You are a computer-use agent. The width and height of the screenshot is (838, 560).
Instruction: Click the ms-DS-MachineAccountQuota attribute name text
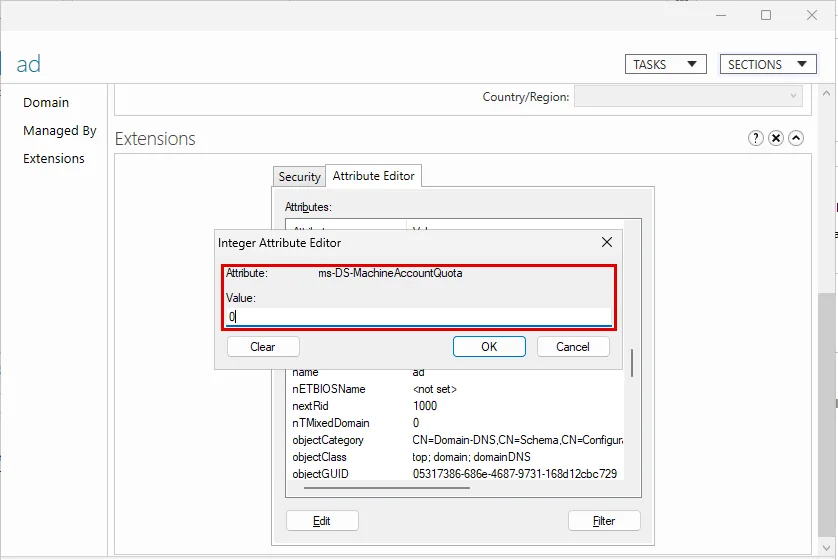coord(390,273)
